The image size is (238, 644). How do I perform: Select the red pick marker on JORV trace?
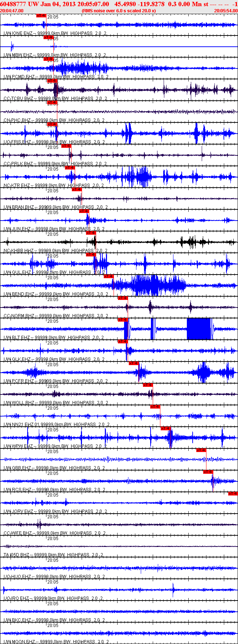click(x=233, y=494)
